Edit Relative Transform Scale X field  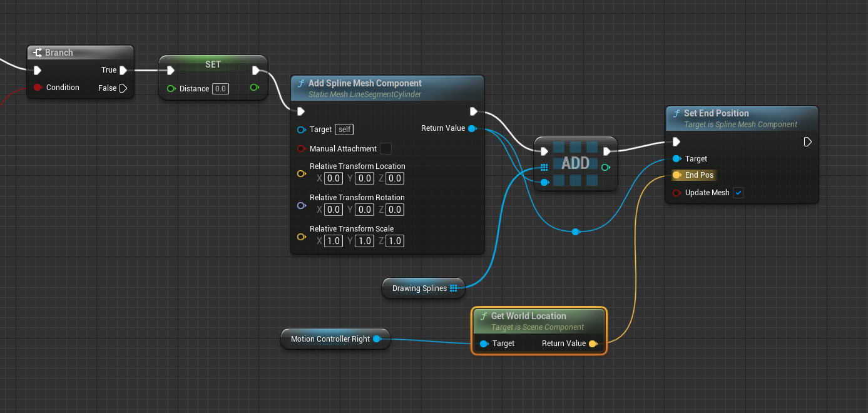tap(334, 241)
